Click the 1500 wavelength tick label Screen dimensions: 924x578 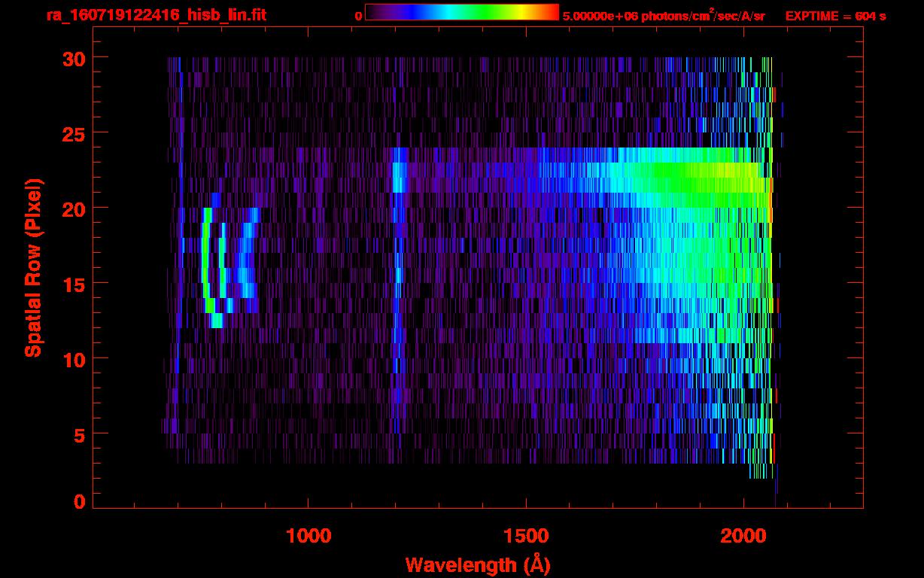(x=526, y=536)
